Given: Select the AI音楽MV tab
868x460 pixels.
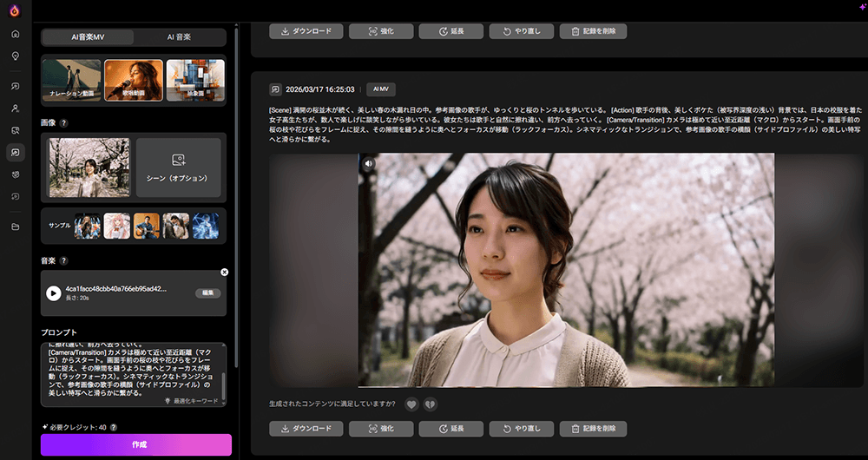Looking at the screenshot, I should [88, 37].
